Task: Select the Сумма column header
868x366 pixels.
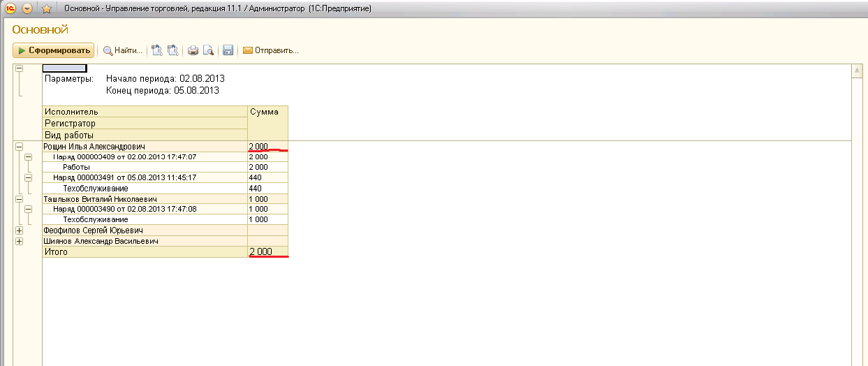Action: click(268, 123)
